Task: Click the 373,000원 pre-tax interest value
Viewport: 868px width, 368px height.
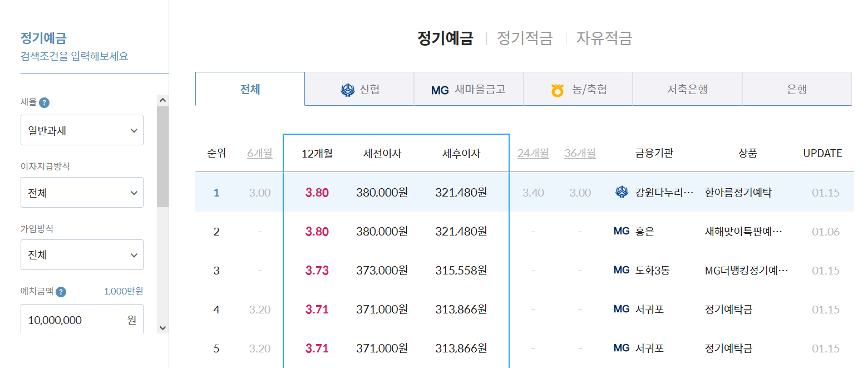Action: pos(382,271)
